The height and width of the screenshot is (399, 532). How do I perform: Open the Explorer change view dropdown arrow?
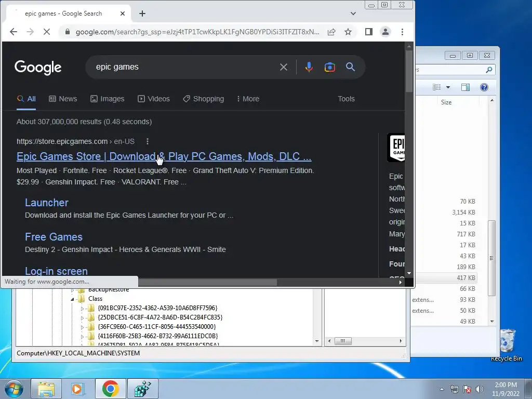pos(448,87)
